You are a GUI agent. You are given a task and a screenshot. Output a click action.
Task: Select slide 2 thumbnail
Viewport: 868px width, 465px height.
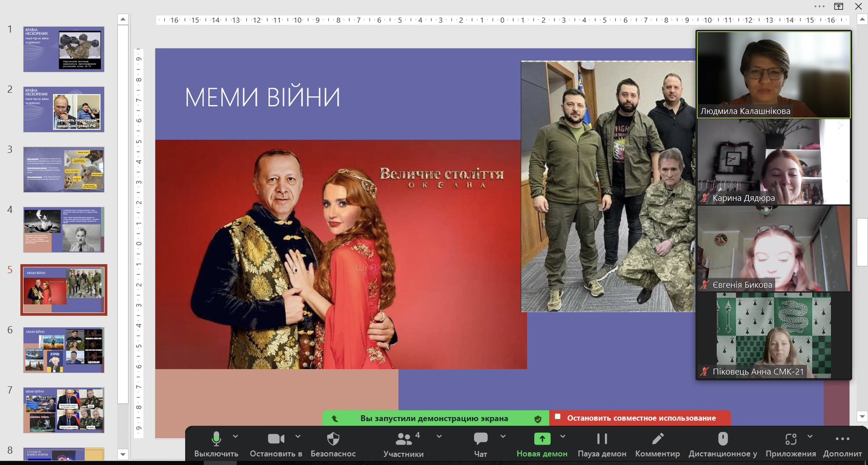[63, 109]
